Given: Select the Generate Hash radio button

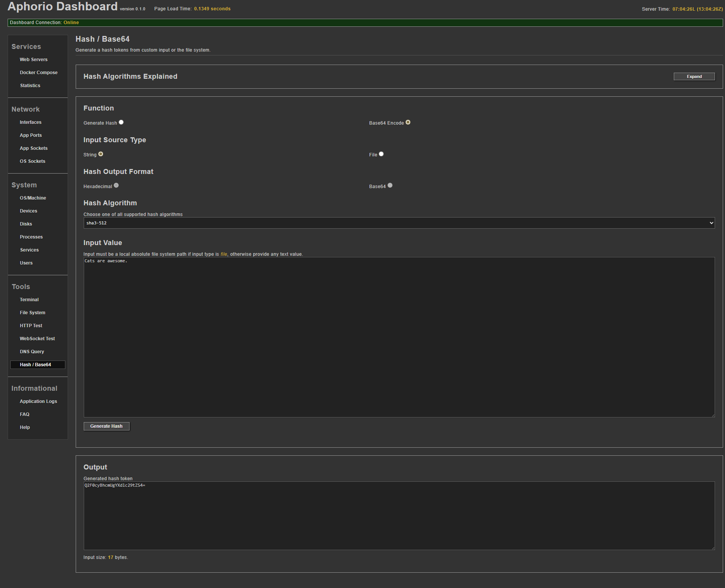Looking at the screenshot, I should 121,122.
